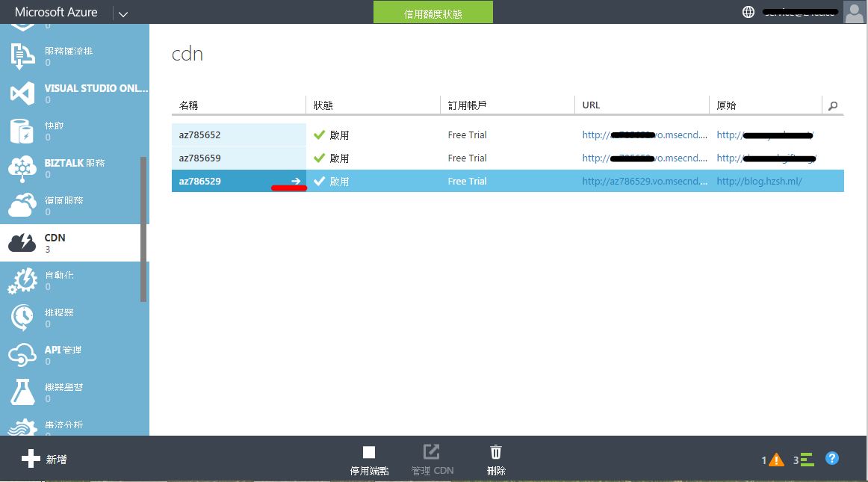Click Free Trial in az786529 row
Image resolution: width=868 pixels, height=482 pixels.
point(467,181)
